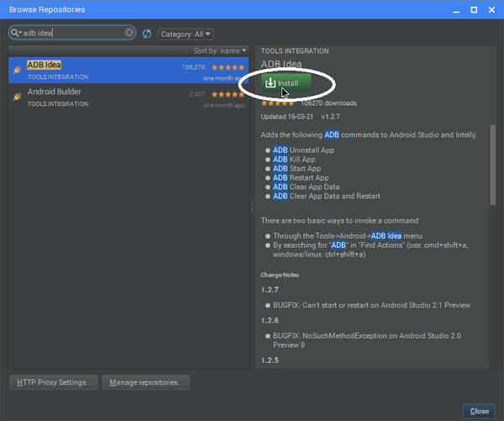Click "ADB Kill App" bullet text

point(294,159)
